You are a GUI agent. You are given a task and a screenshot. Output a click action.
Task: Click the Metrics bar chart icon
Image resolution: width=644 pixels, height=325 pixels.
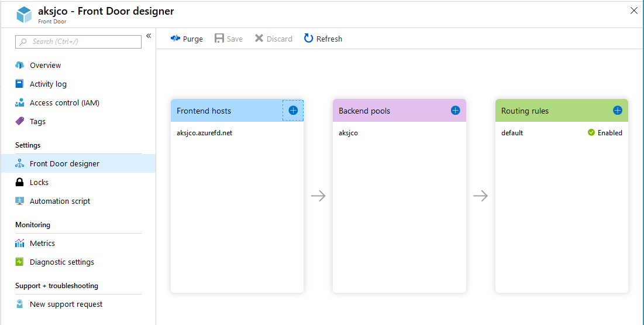(19, 243)
